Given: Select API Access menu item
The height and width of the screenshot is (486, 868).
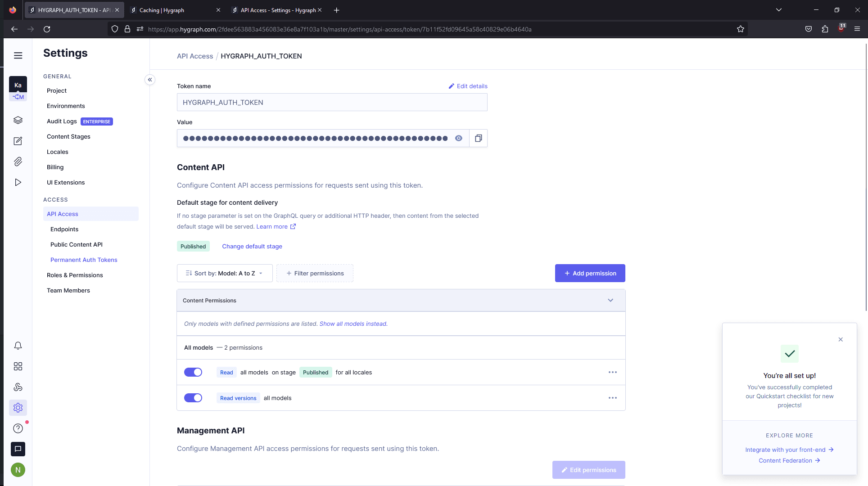Looking at the screenshot, I should 62,213.
